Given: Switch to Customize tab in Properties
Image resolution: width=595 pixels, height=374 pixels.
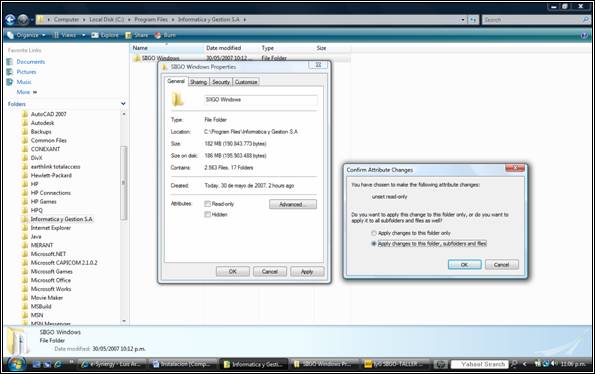Looking at the screenshot, I should [x=246, y=82].
